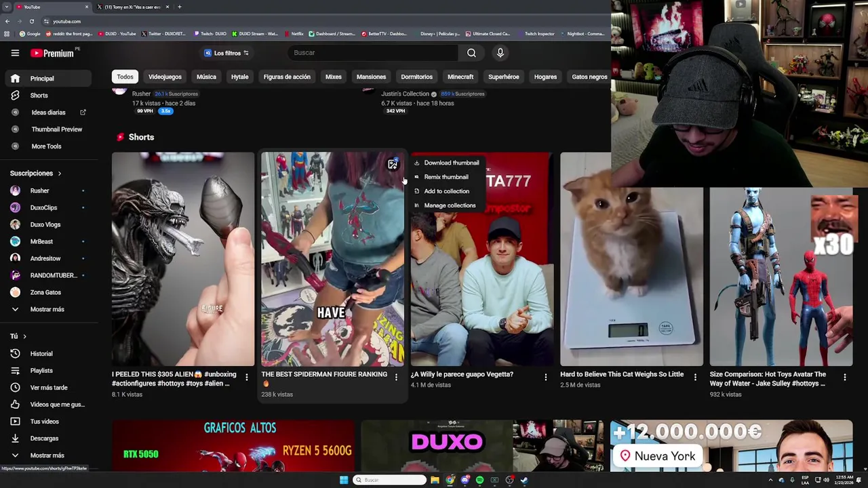This screenshot has height=488, width=868.
Task: Open Twitch Inspector bookmark
Action: tap(536, 34)
